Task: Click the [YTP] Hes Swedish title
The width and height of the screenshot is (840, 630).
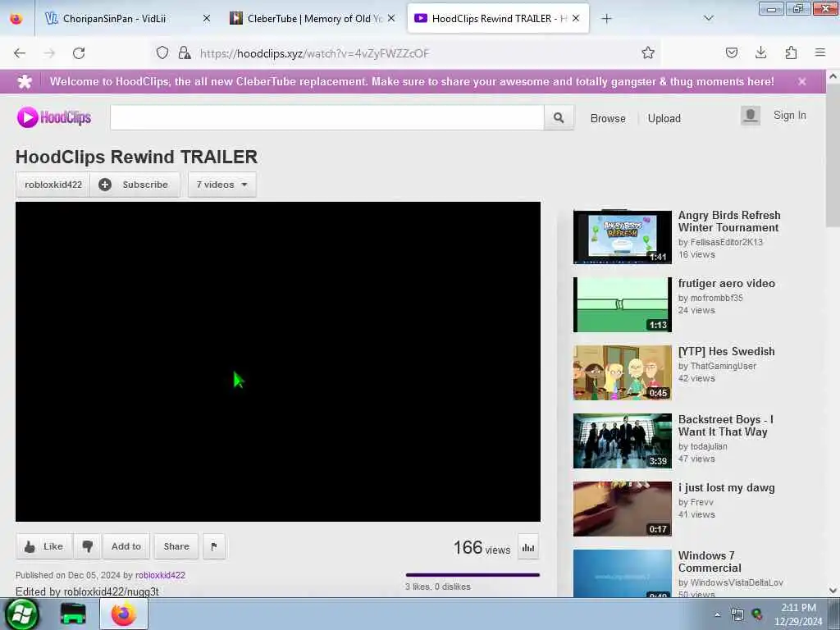Action: coord(727,351)
